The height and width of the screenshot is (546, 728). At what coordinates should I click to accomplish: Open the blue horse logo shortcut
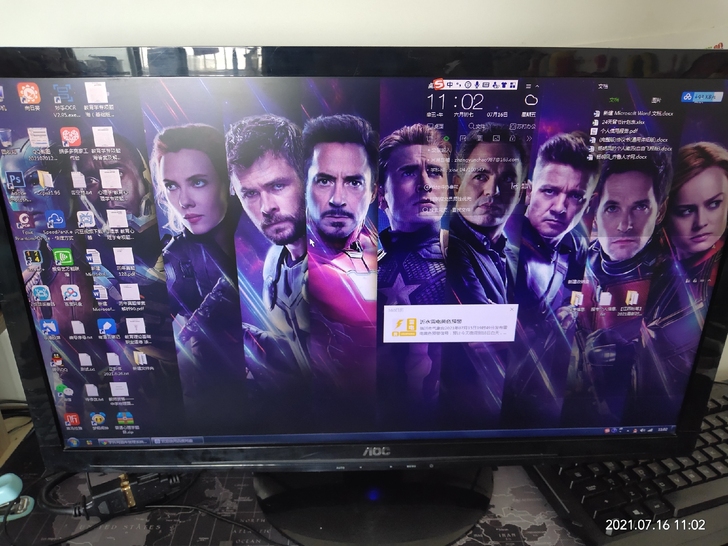pyautogui.click(x=49, y=327)
